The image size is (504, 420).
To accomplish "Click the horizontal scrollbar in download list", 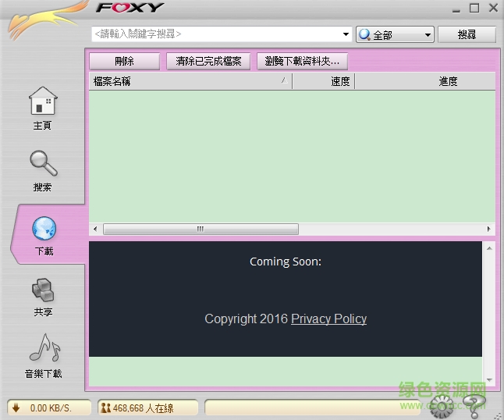I will (201, 229).
